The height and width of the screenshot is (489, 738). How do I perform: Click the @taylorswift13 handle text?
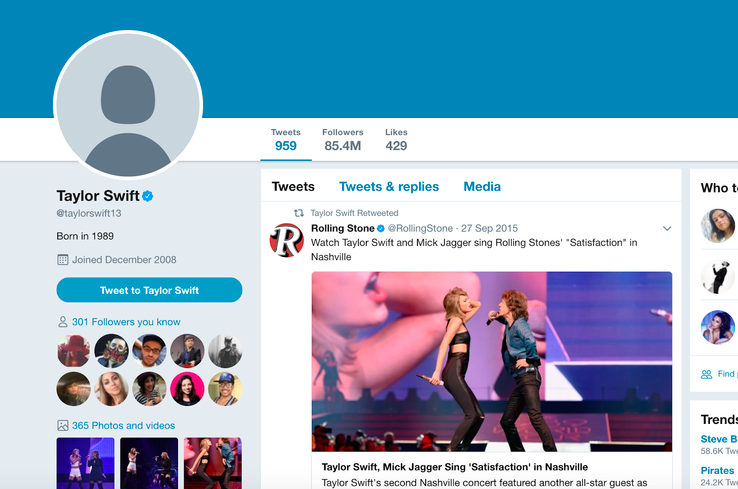point(89,213)
